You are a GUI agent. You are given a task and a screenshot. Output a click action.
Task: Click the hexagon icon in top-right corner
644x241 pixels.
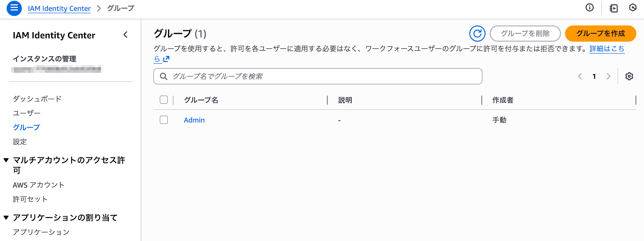(633, 8)
